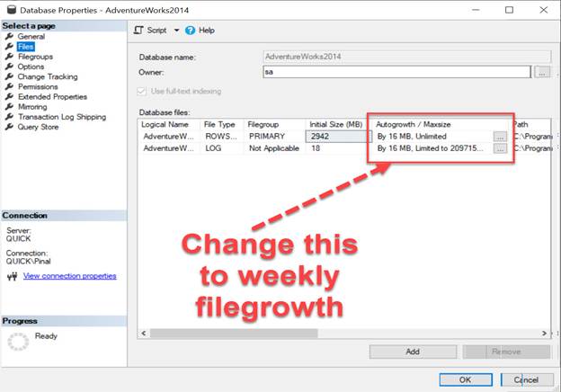Click the Owner text field
The height and width of the screenshot is (392, 561).
click(x=396, y=72)
